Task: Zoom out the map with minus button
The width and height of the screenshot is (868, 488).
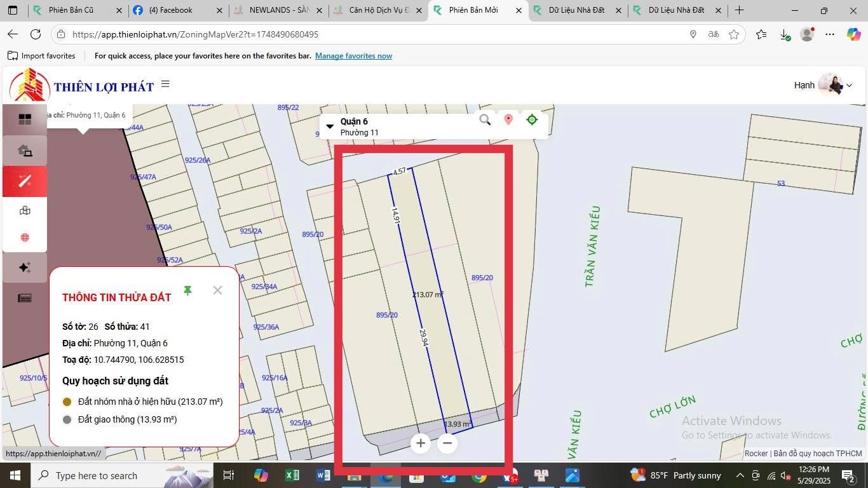Action: pyautogui.click(x=447, y=443)
